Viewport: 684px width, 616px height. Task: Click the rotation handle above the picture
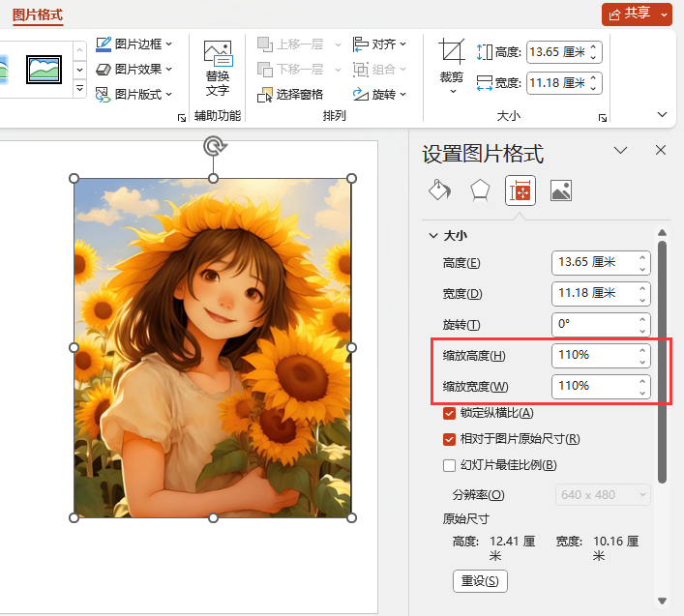[x=214, y=146]
